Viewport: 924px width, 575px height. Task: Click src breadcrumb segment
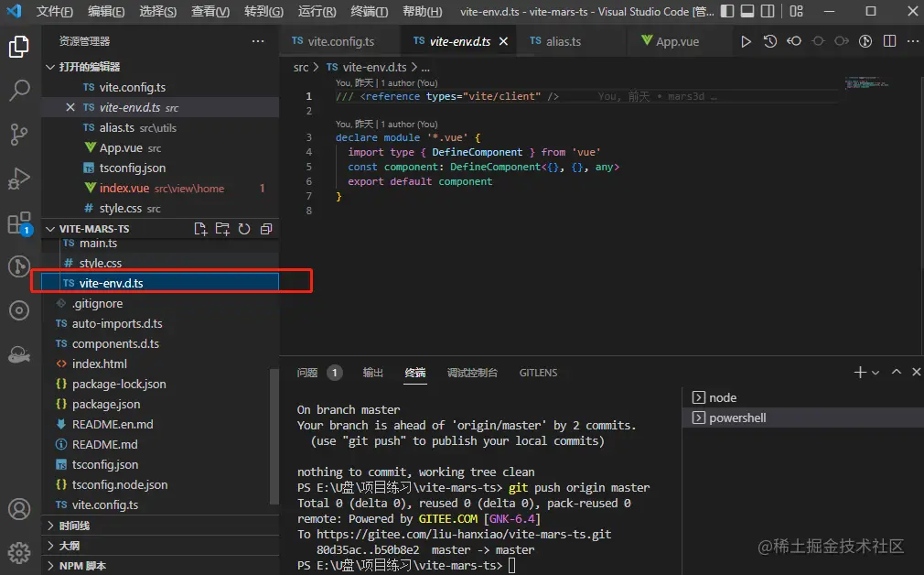pos(301,67)
